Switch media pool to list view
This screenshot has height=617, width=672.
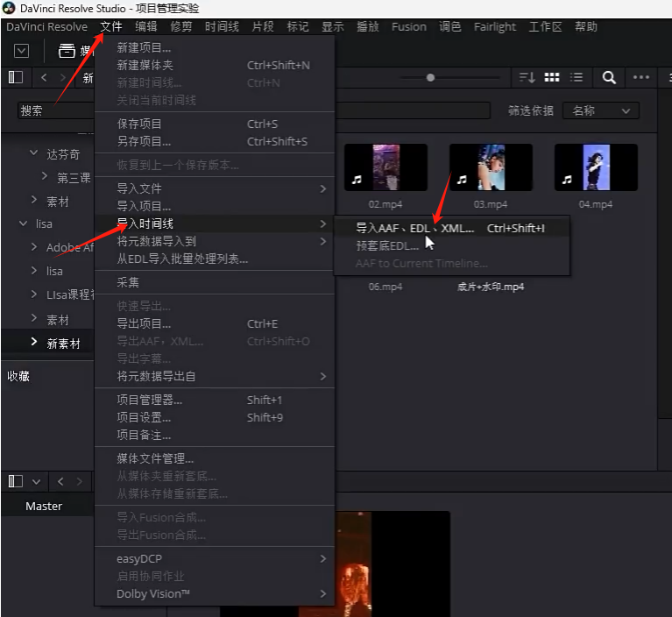(x=577, y=78)
